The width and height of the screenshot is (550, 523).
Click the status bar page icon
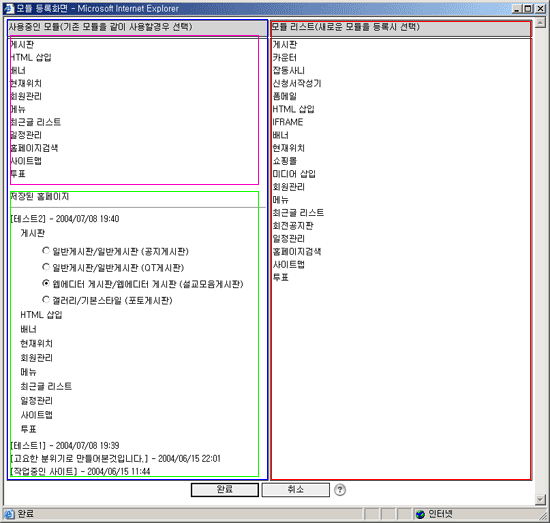point(9,514)
